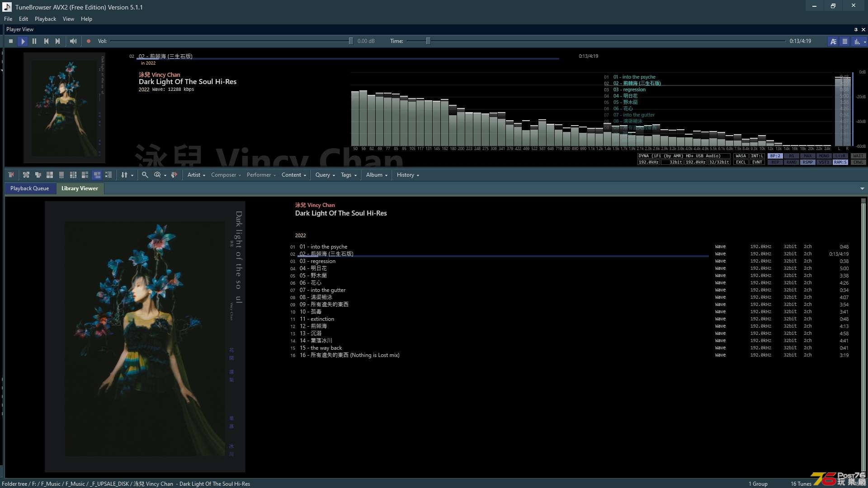Click the EXCL exclusive mode box
The width and height of the screenshot is (868, 488).
click(741, 162)
